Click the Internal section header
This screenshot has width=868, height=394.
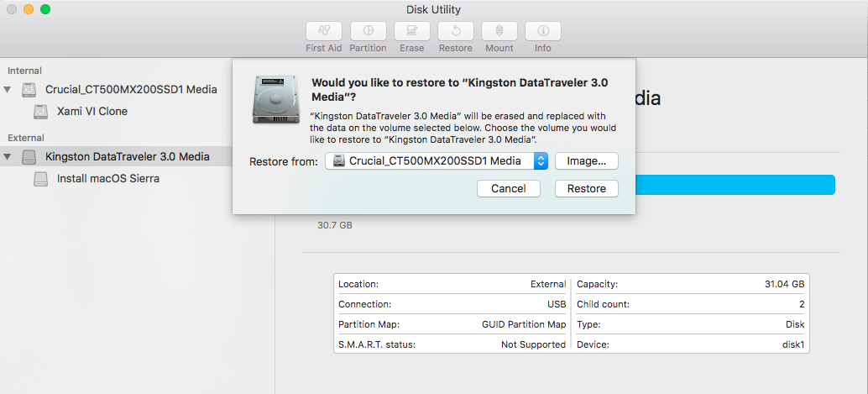[x=24, y=71]
